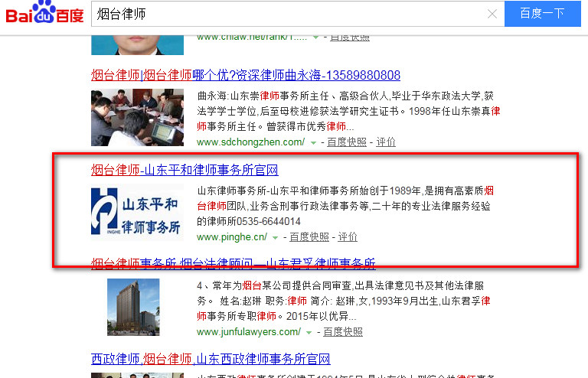This screenshot has width=588, height=378.
Task: Clear the search box with the X icon
Action: (x=492, y=14)
